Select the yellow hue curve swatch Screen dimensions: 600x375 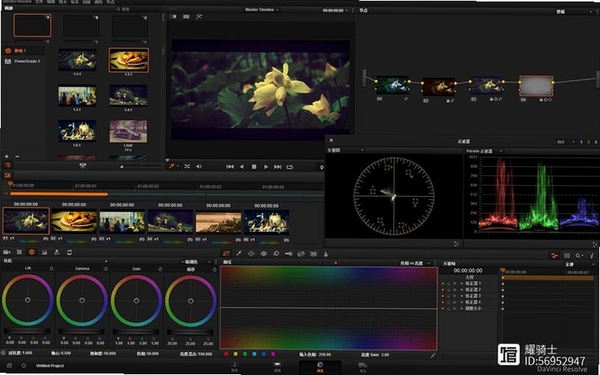tap(235, 354)
